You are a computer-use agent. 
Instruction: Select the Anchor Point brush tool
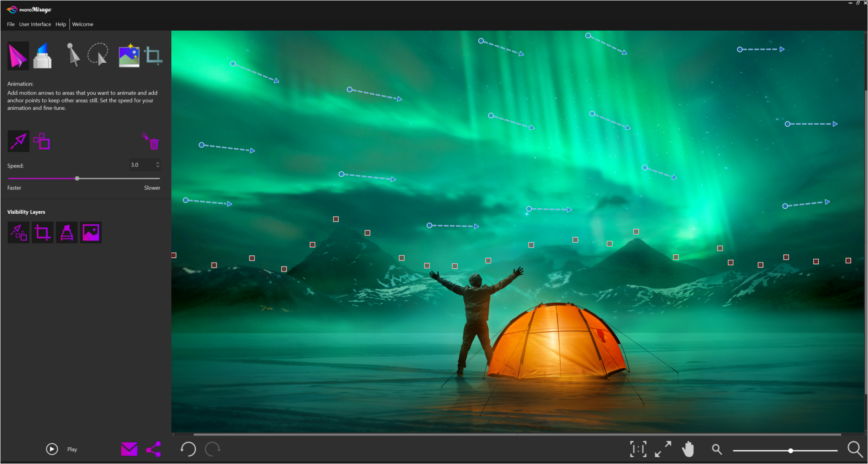tap(42, 55)
